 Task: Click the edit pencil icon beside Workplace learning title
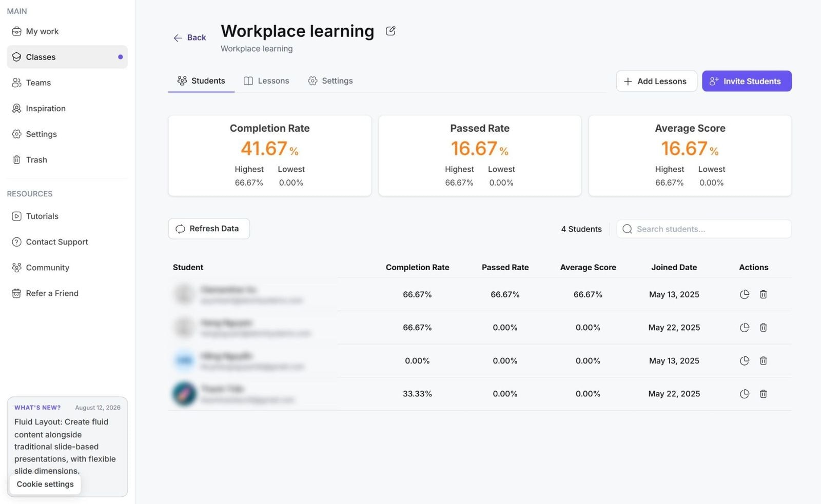click(x=390, y=31)
